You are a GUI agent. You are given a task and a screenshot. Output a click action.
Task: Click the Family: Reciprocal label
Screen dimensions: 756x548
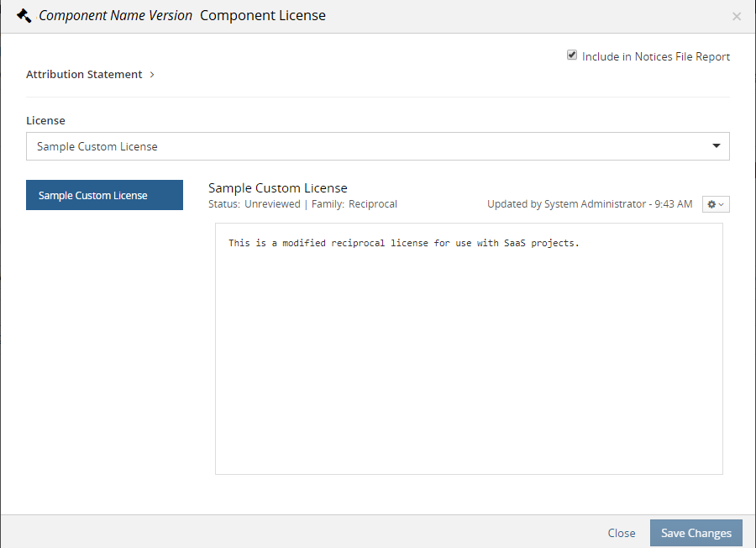coord(354,204)
